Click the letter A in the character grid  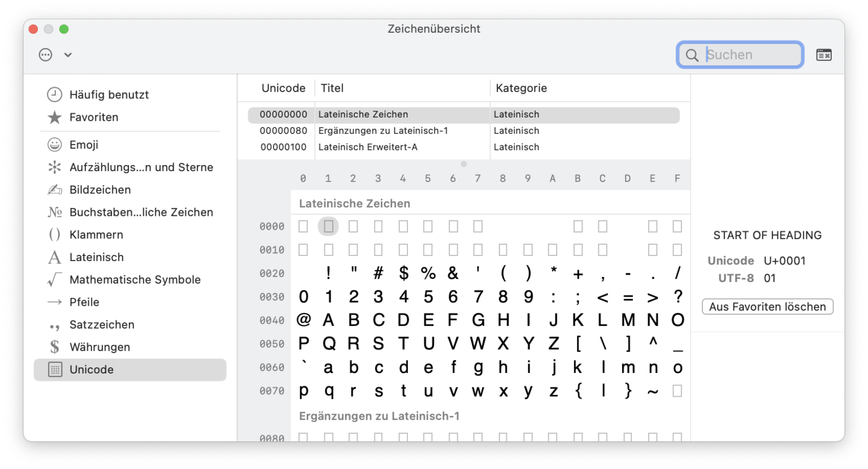click(328, 319)
